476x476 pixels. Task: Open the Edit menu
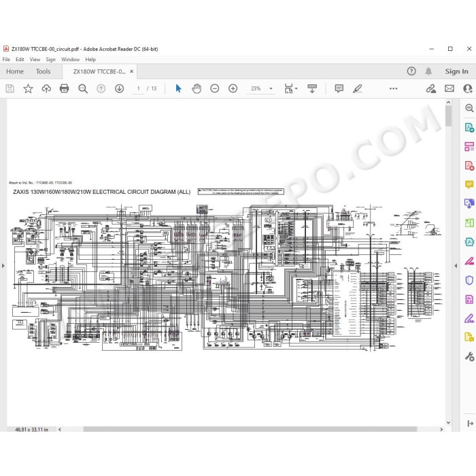coord(20,60)
